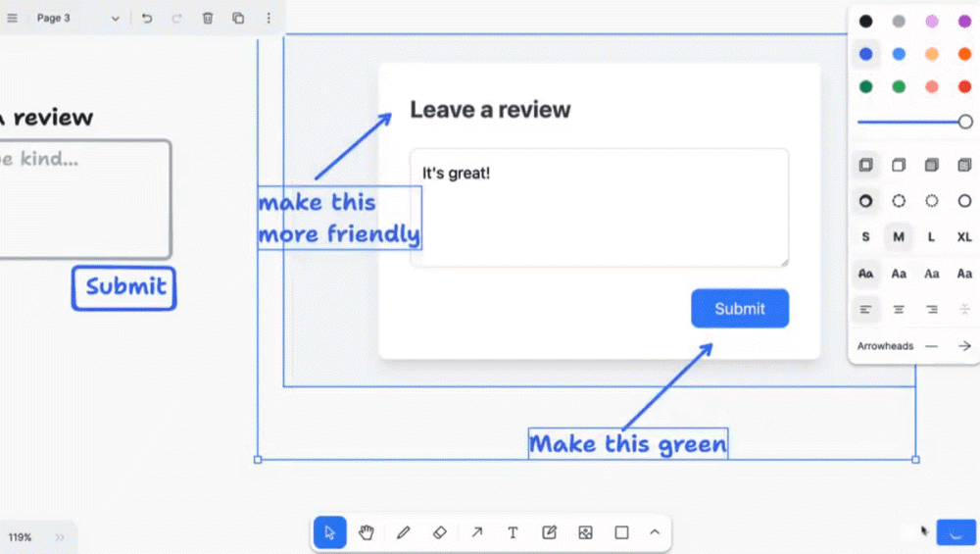Select center text alignment

[899, 310]
